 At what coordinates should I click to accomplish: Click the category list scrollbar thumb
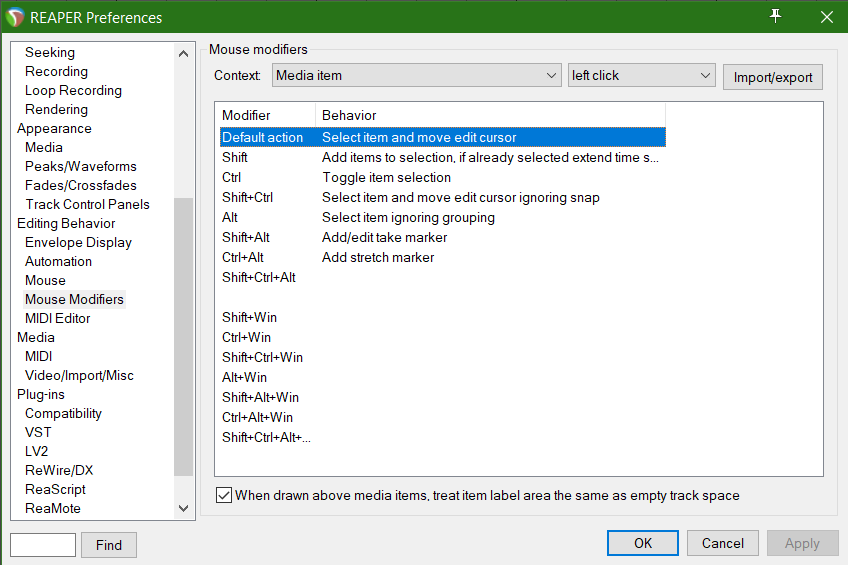pyautogui.click(x=183, y=337)
